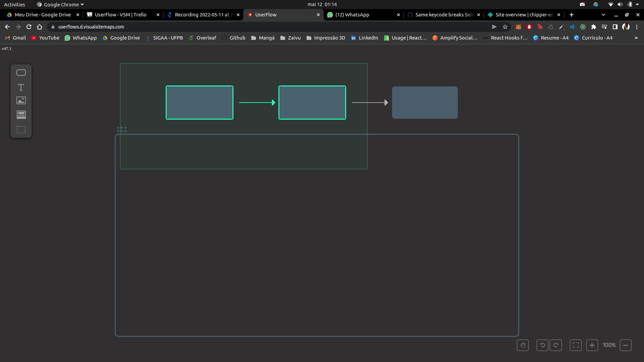Open the Google Chrome menu in top bar
644x362 pixels.
pyautogui.click(x=60, y=4)
